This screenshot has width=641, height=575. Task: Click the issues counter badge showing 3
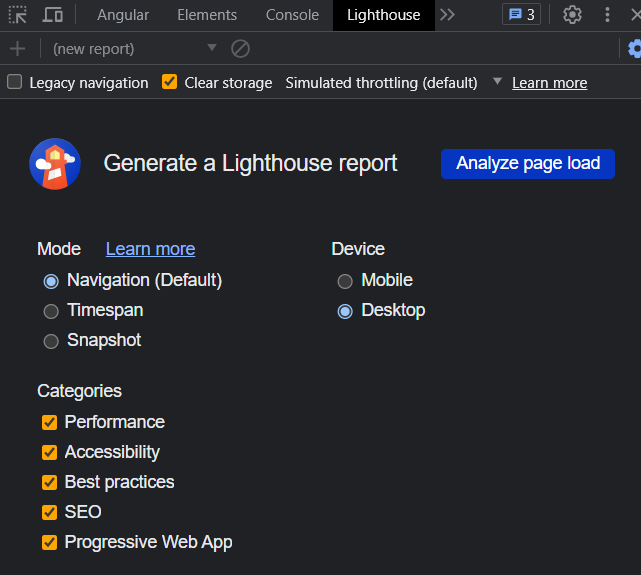[520, 15]
